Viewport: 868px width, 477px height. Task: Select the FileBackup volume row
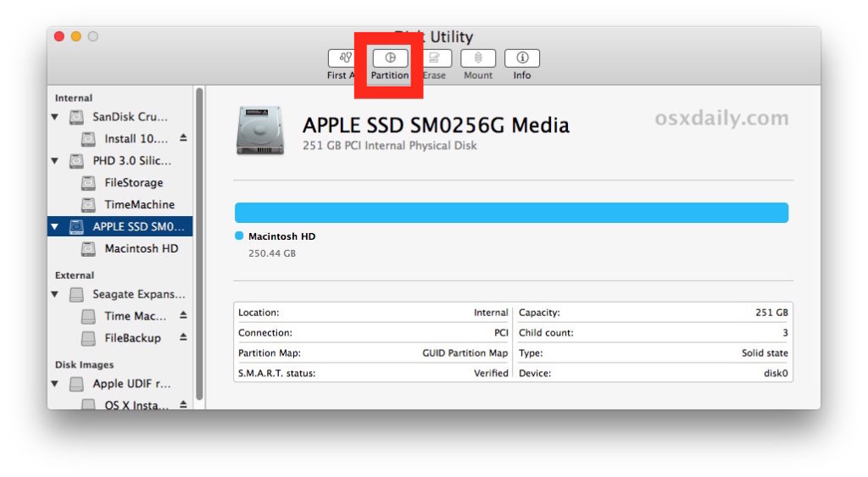click(120, 338)
